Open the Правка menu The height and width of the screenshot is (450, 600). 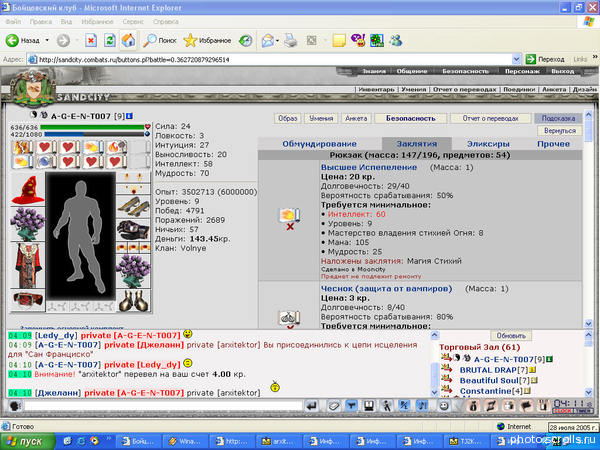(41, 22)
